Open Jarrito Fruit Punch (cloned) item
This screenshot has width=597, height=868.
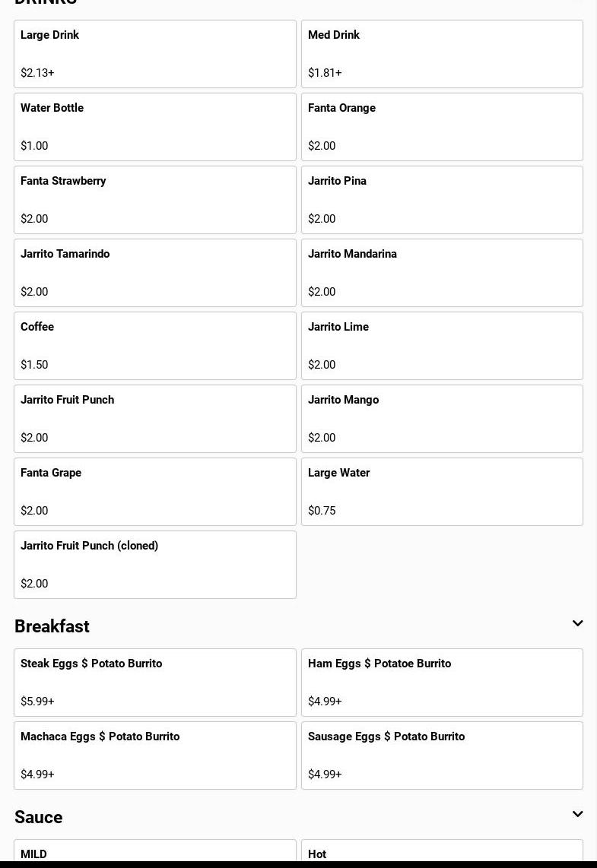click(x=154, y=565)
